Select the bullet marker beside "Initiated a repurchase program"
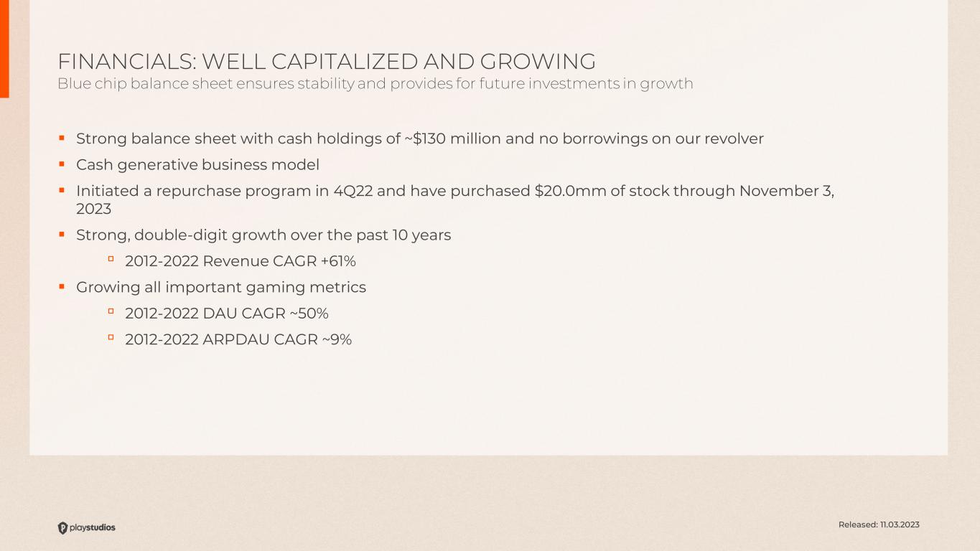 click(62, 189)
